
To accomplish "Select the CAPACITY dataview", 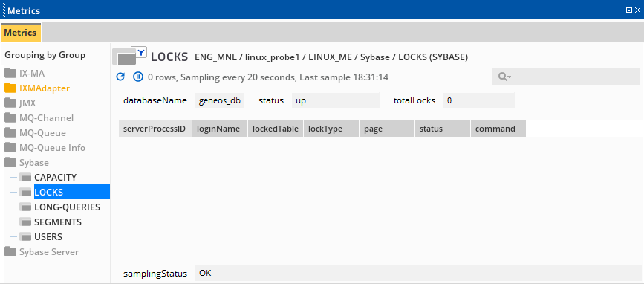I will (56, 178).
